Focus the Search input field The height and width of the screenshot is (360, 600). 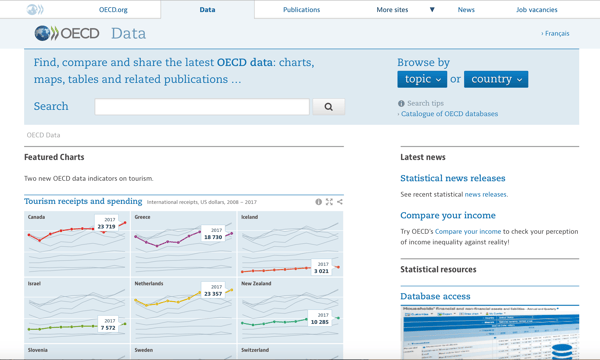coord(202,107)
